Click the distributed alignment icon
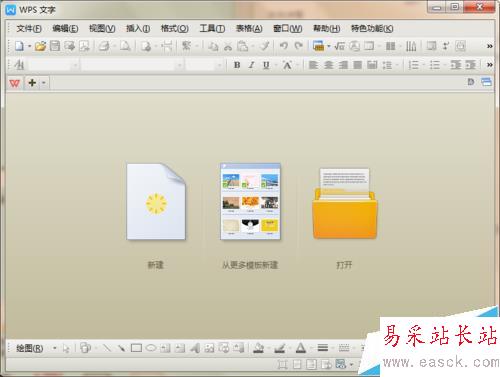Image resolution: width=500 pixels, height=377 pixels. pos(372,65)
